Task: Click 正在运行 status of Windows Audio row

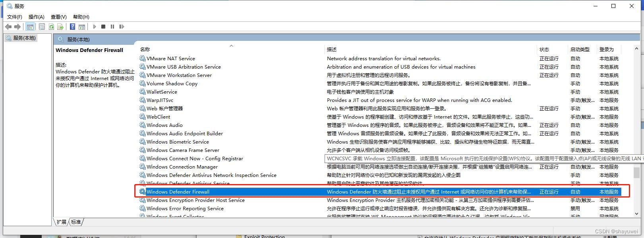Action: (549, 125)
